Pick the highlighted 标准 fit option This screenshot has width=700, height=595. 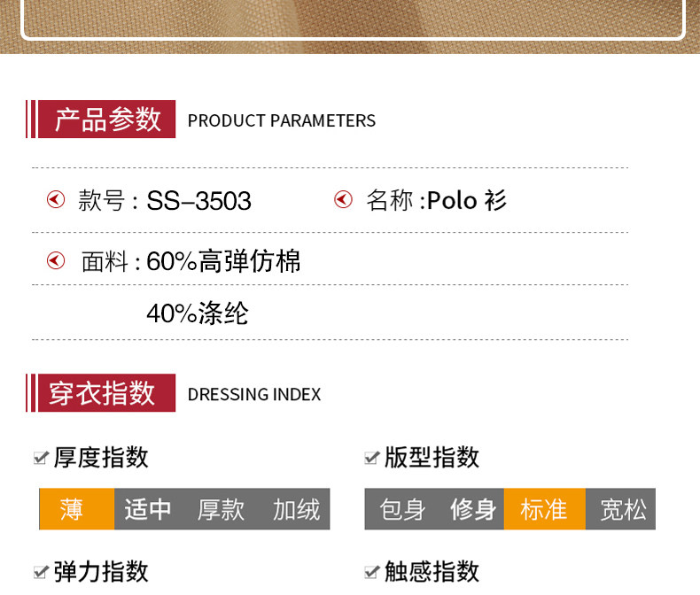(x=544, y=509)
